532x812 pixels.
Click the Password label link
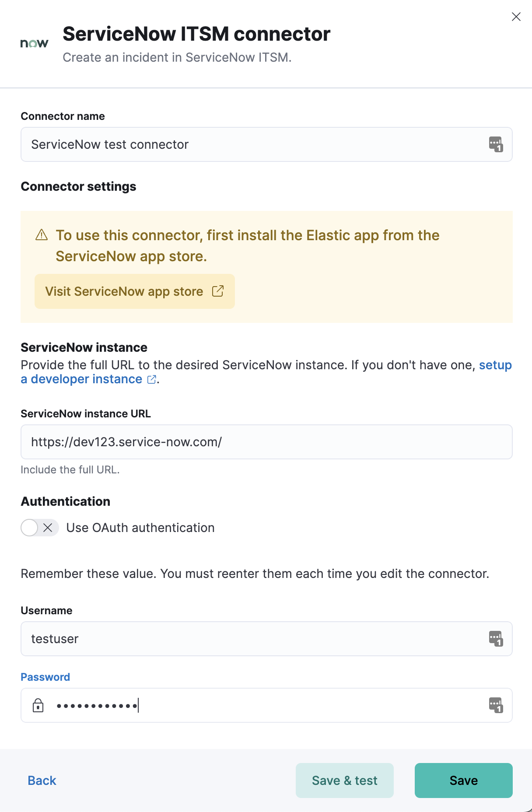[45, 676]
